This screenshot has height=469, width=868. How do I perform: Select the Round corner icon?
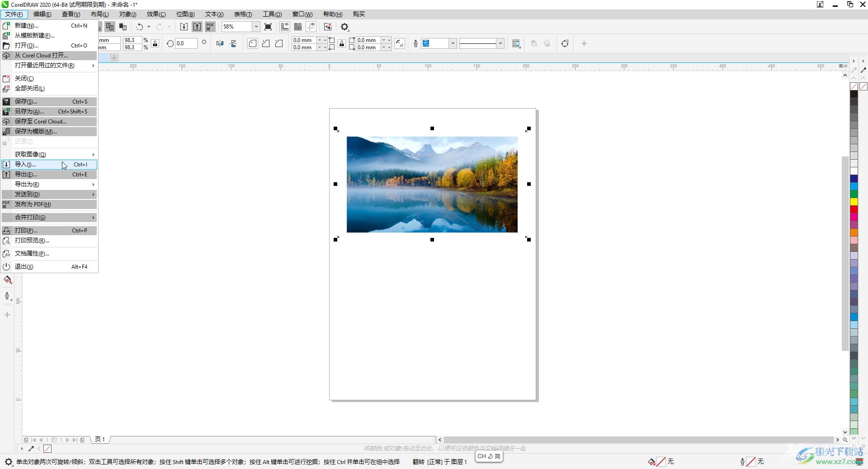(x=253, y=43)
